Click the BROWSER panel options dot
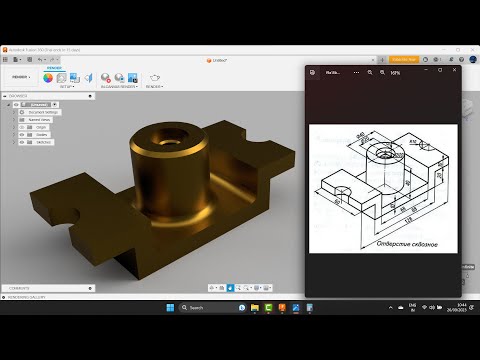Image resolution: width=480 pixels, height=360 pixels. click(x=90, y=96)
